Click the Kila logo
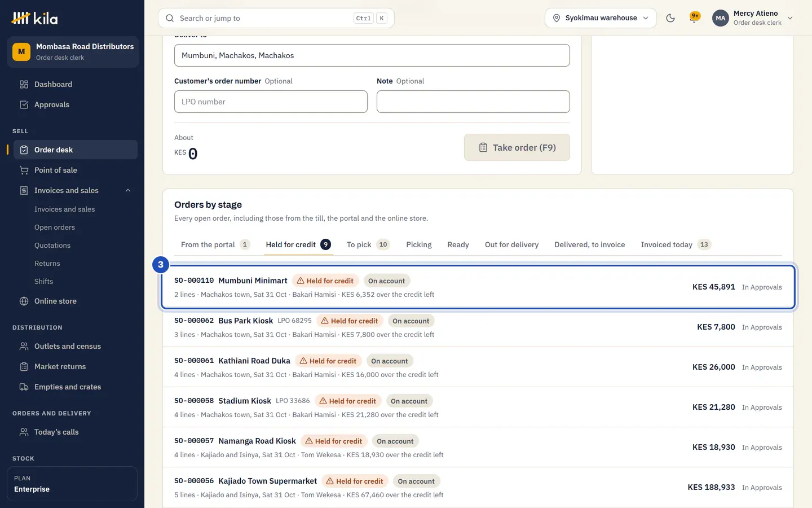Image resolution: width=812 pixels, height=508 pixels. (x=35, y=18)
